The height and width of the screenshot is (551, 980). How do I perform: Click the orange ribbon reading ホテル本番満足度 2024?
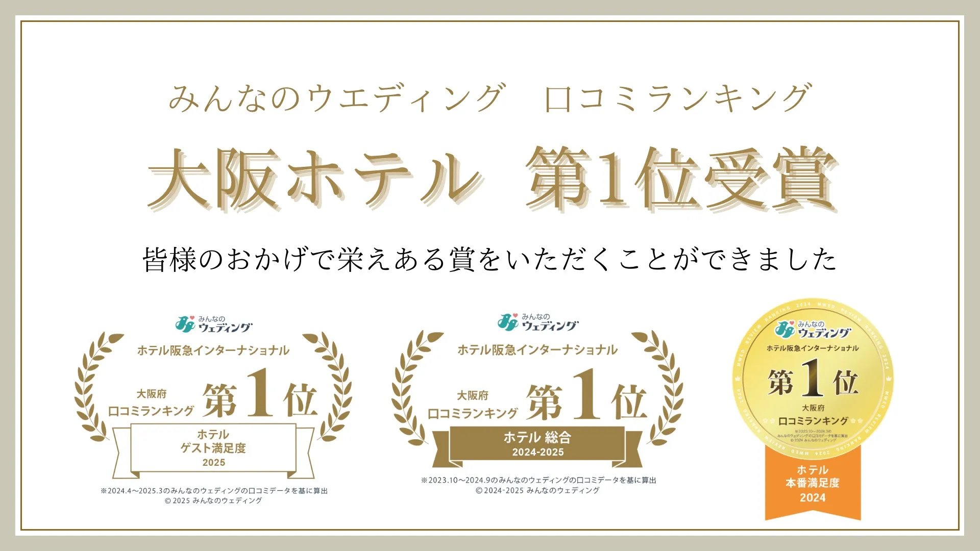(813, 484)
